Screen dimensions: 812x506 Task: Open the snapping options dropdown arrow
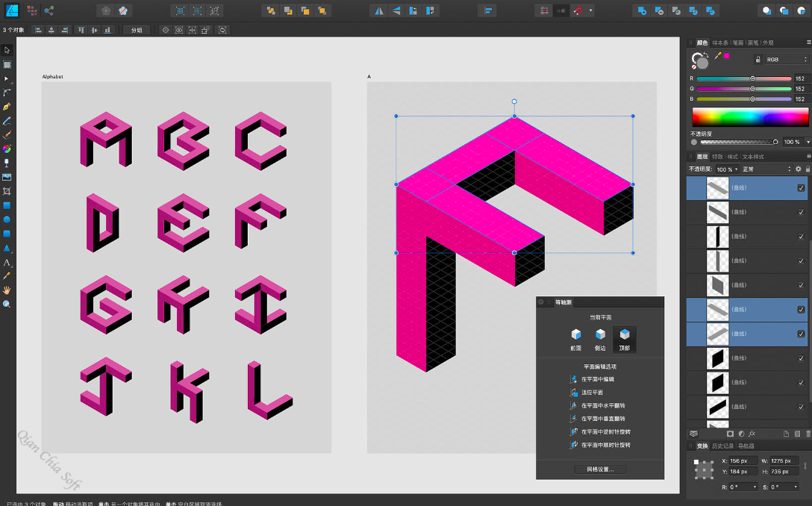click(590, 11)
